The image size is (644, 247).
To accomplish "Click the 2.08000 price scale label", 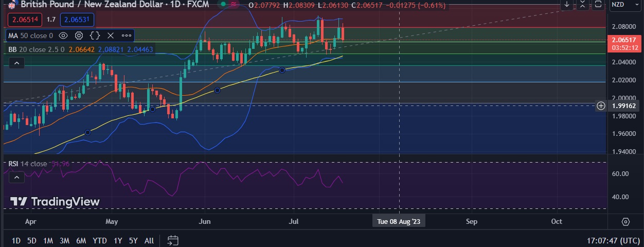I will pyautogui.click(x=624, y=26).
